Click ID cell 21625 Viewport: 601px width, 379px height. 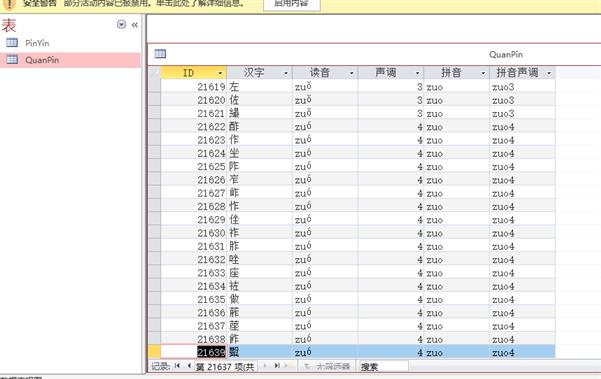(194, 166)
